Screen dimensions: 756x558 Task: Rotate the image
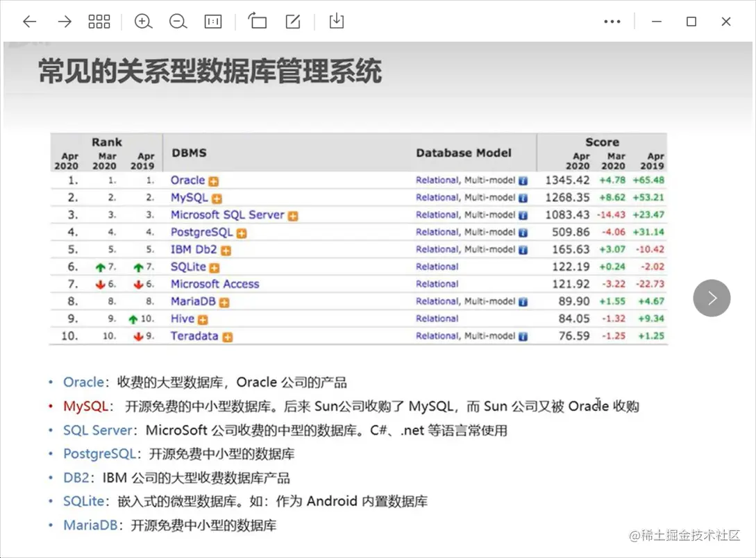coord(258,22)
